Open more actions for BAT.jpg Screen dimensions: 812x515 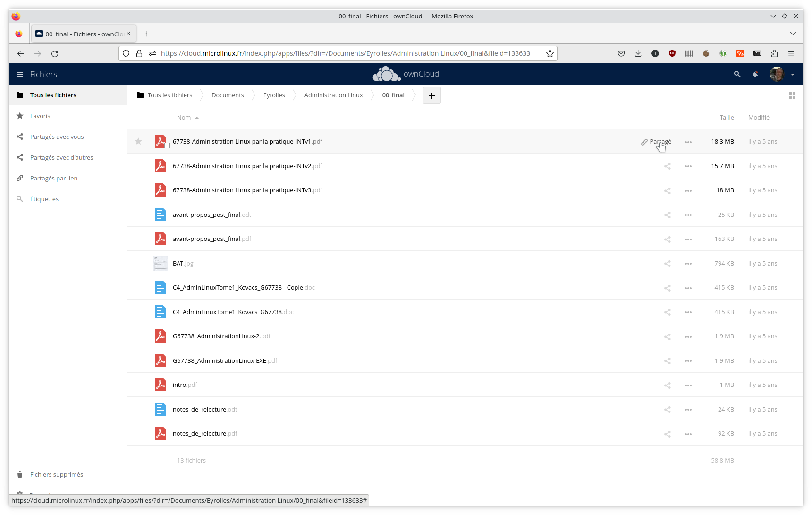coord(688,263)
